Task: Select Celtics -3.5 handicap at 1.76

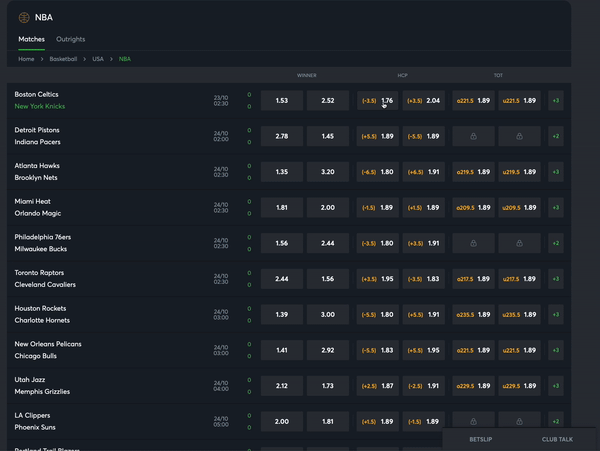Action: (x=377, y=101)
